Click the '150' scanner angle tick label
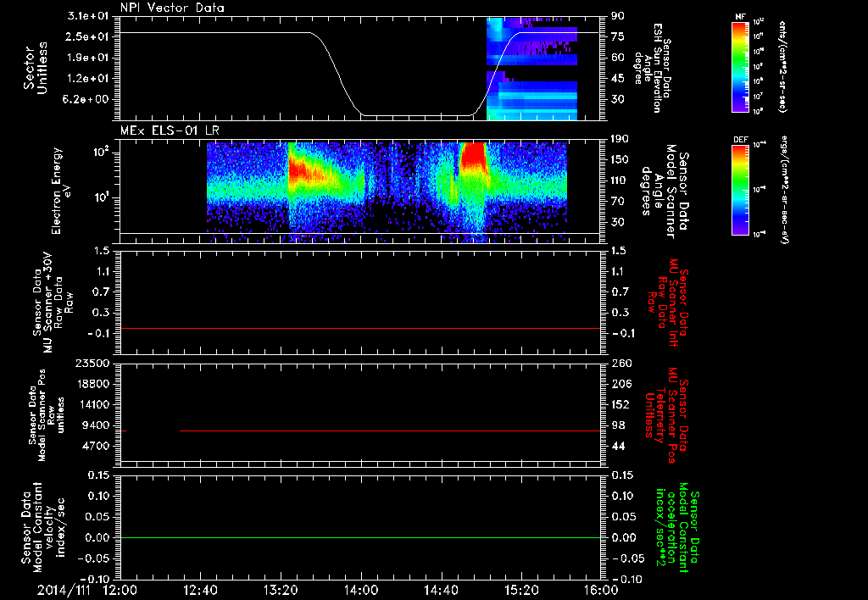 pyautogui.click(x=621, y=160)
